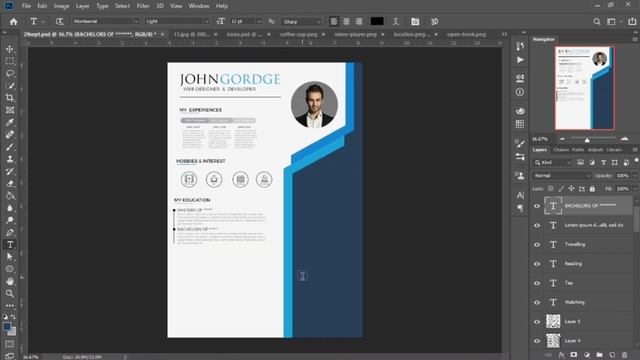
Task: Open the blend mode Normal dropdown
Action: pos(562,176)
